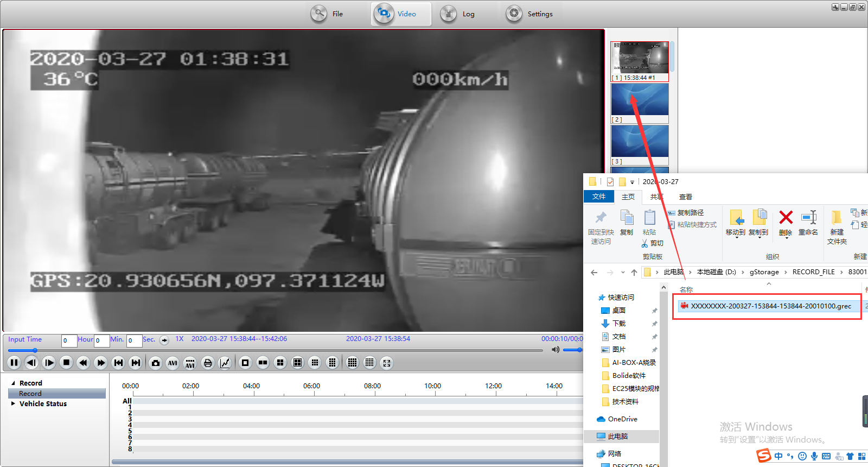Screen dimensions: 868x467
Task: Click the print icon
Action: coord(208,363)
